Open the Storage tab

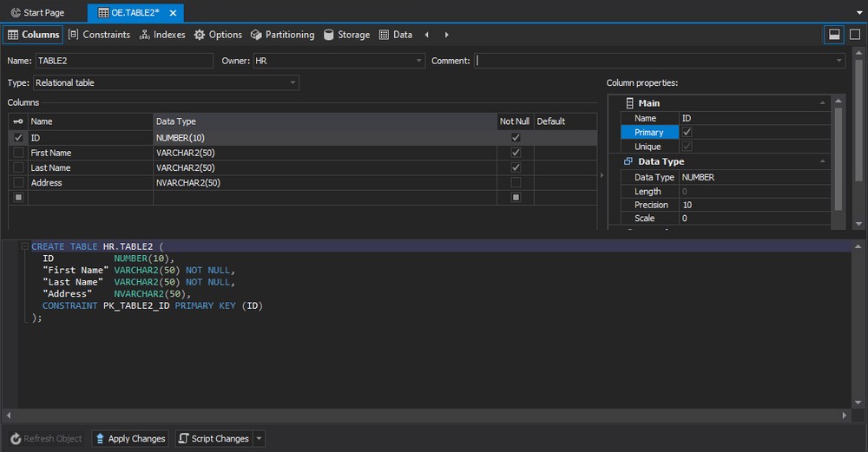tap(346, 35)
